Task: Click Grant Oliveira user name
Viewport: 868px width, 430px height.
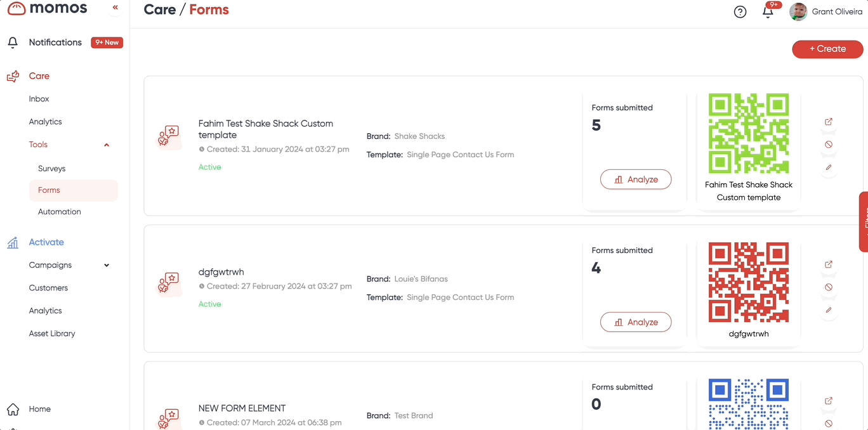Action: coord(837,11)
